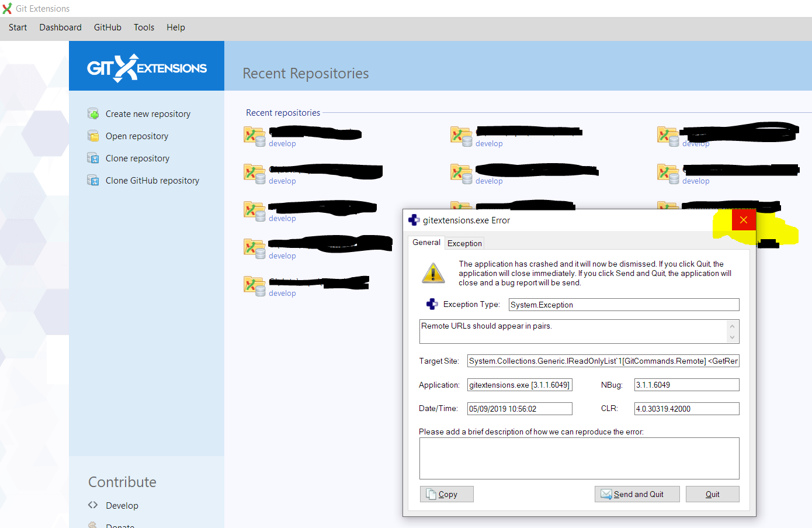Viewport: 812px width, 528px height.
Task: Click the Copy button
Action: (446, 494)
